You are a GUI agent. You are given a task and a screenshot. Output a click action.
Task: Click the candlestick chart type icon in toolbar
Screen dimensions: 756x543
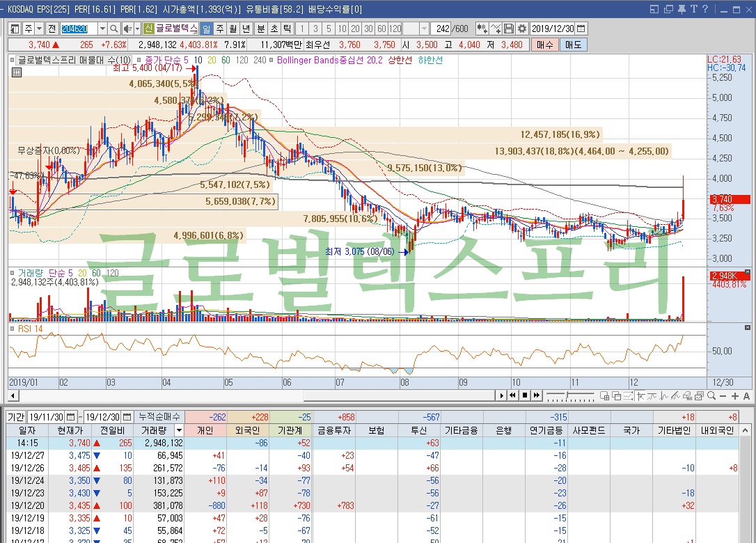tap(482, 29)
